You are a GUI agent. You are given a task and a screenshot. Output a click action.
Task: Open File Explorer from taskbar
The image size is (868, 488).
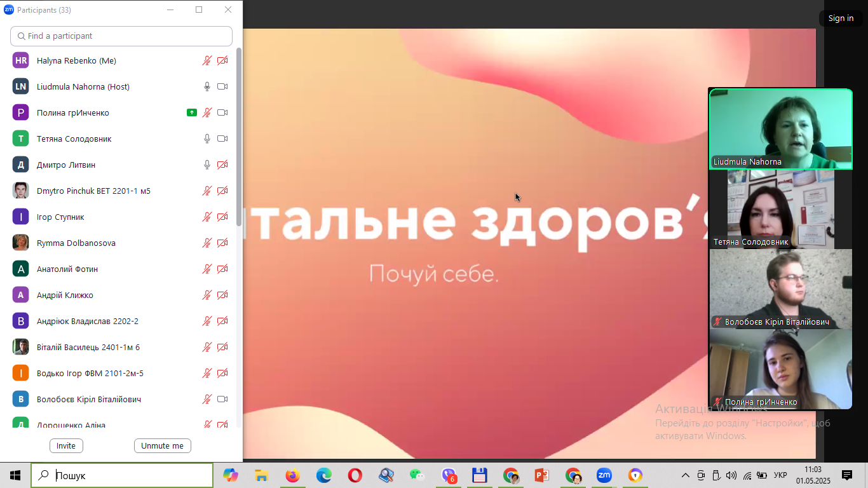click(261, 475)
